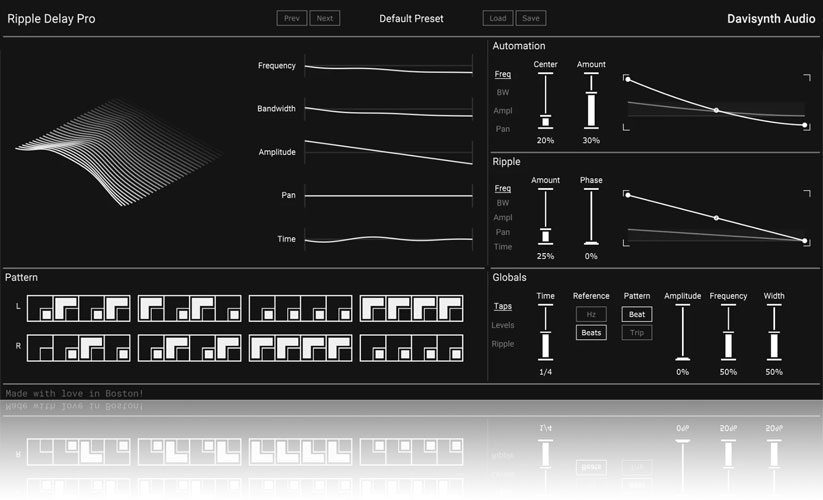Screen dimensions: 823x500
Task: Select Pan tab in Automation section
Action: pos(502,129)
